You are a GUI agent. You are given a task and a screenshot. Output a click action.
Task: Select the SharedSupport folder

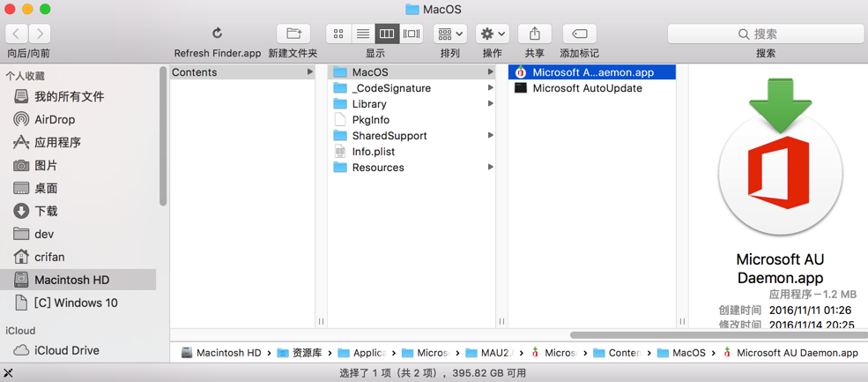click(x=412, y=136)
